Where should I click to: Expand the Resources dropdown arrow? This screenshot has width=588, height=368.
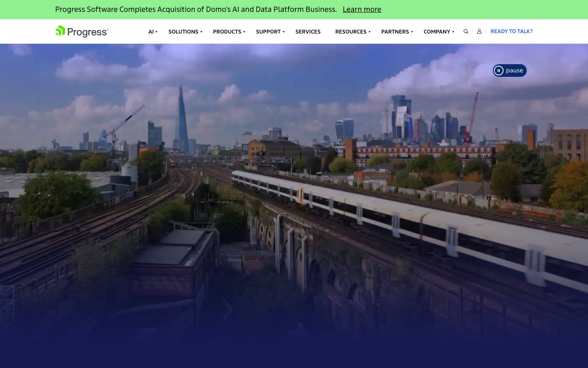[370, 32]
